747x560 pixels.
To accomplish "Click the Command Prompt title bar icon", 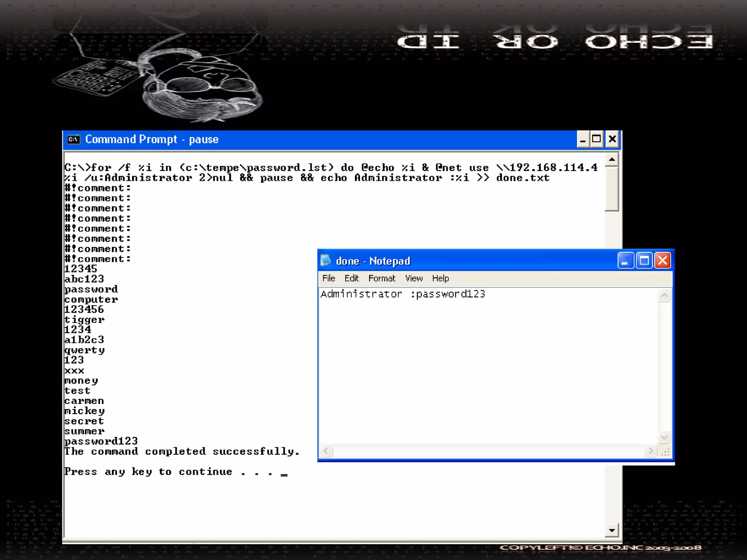I will click(x=74, y=139).
